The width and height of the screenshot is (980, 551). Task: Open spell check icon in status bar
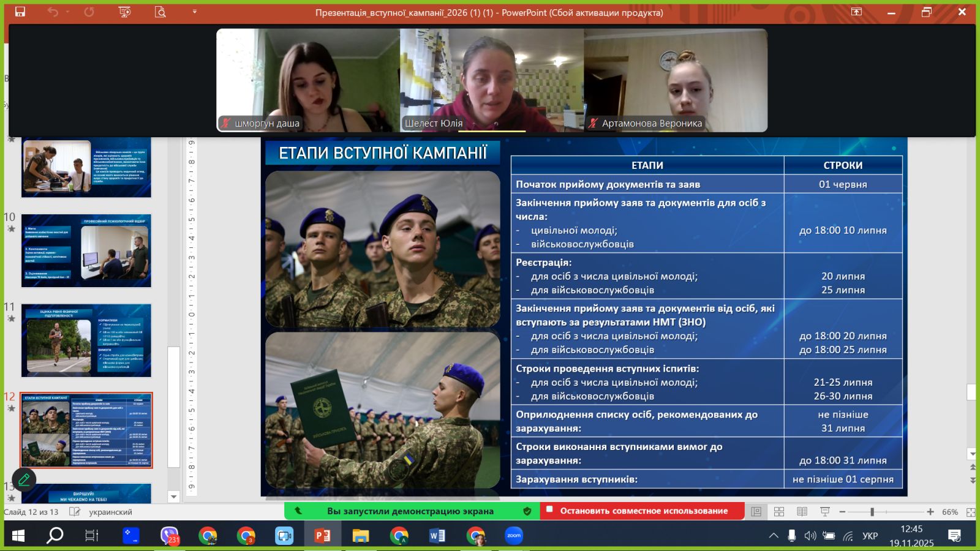tap(75, 512)
